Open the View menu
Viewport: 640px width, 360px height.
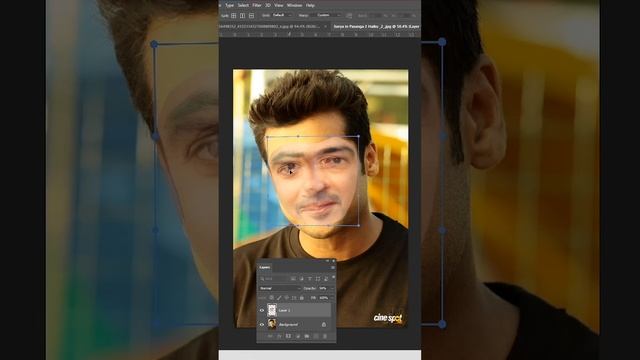coord(279,5)
